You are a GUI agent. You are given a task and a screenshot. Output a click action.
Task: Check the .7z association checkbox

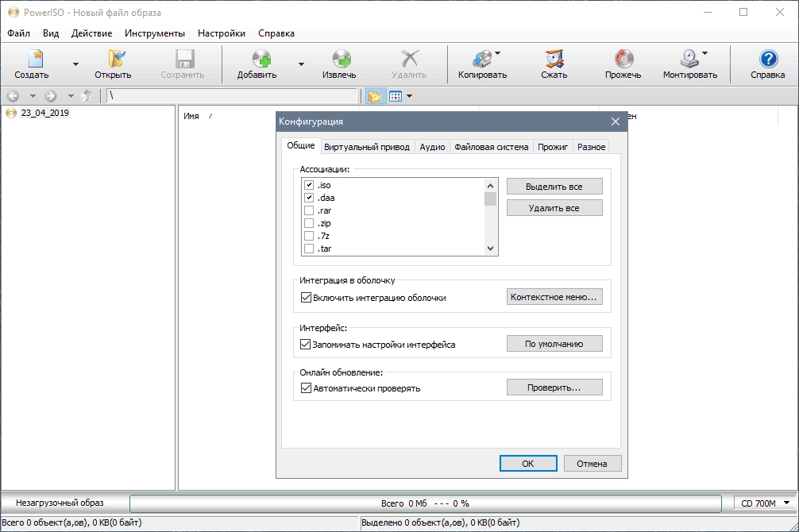coord(309,236)
